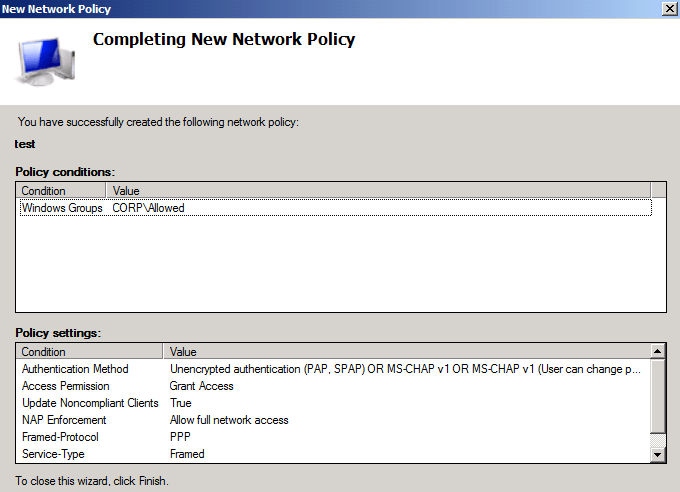Select the Service-Type setting row
The height and width of the screenshot is (492, 680).
pos(56,454)
